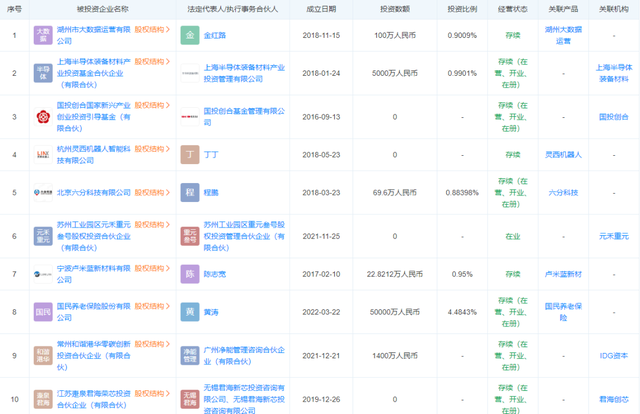The height and width of the screenshot is (414, 640).
Task: Open partner 广州净能管理咨询合伙企业
Action: pos(244,356)
